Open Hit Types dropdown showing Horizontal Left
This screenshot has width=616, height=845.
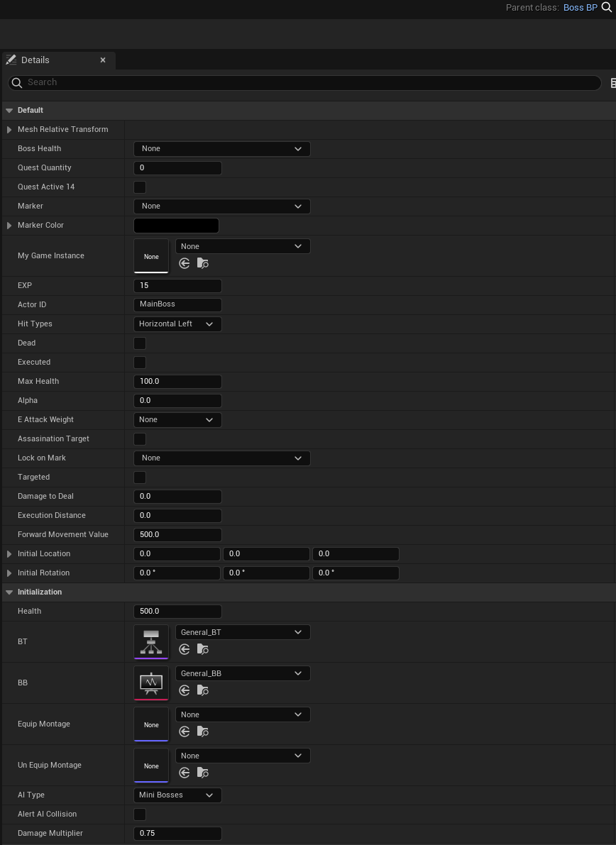177,324
